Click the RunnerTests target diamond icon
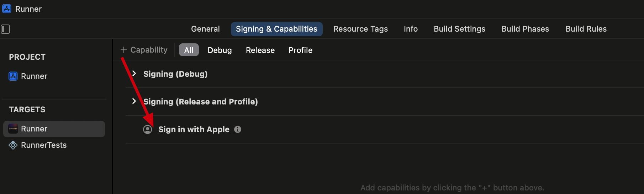Image resolution: width=644 pixels, height=194 pixels. (x=13, y=145)
